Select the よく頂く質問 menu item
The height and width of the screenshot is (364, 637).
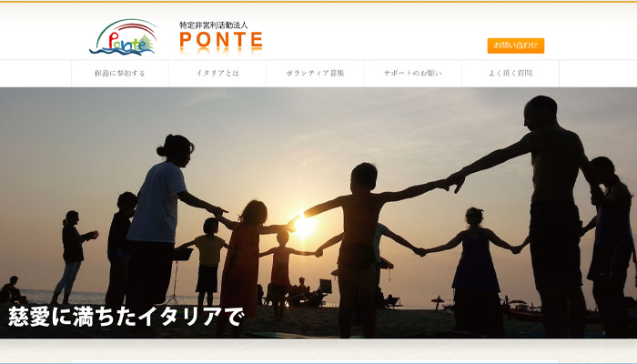coord(511,74)
